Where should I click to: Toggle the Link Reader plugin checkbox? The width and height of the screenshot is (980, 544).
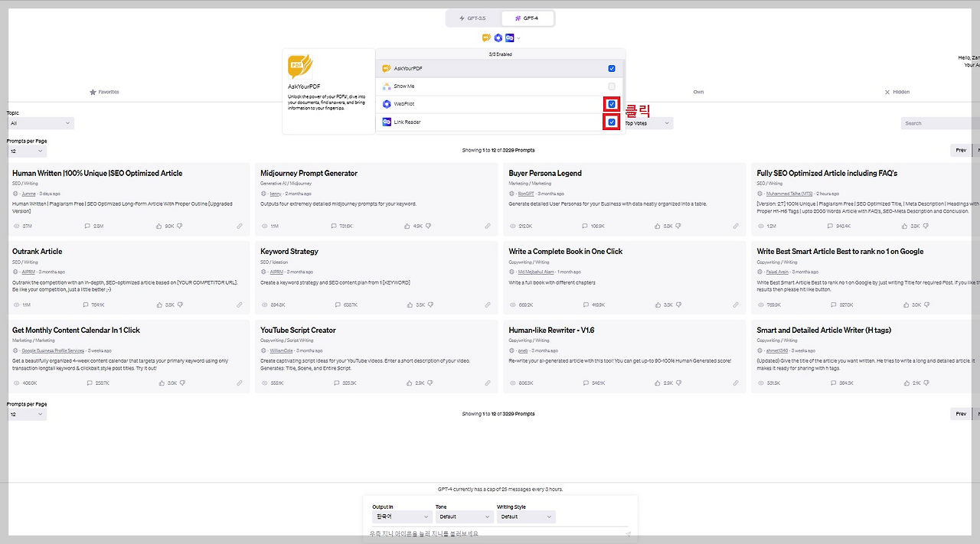click(612, 122)
